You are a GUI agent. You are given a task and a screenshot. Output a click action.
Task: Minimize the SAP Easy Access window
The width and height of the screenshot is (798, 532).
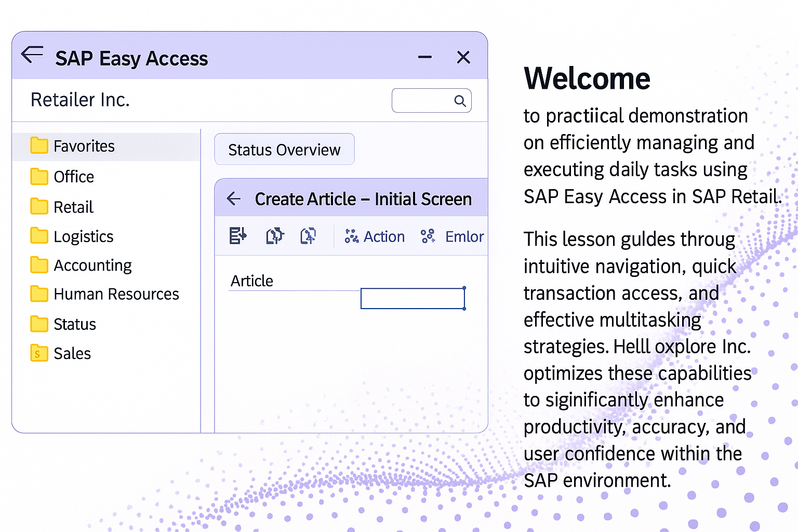pyautogui.click(x=425, y=57)
